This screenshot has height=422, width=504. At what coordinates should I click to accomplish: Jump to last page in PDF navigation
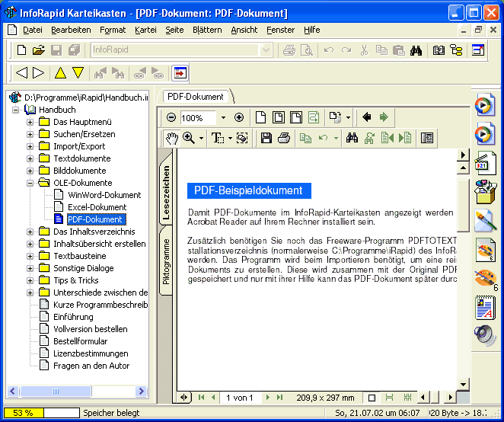279,398
